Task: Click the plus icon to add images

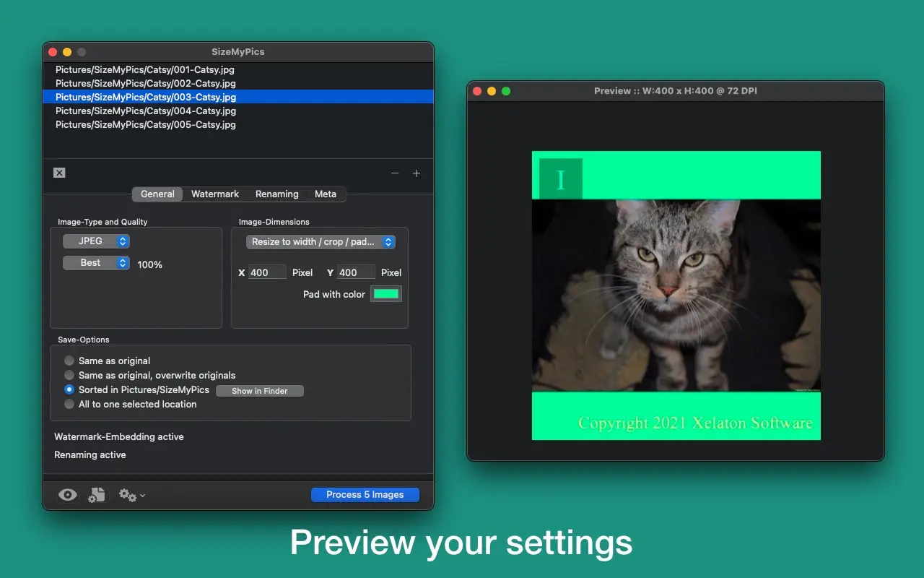Action: (x=417, y=173)
